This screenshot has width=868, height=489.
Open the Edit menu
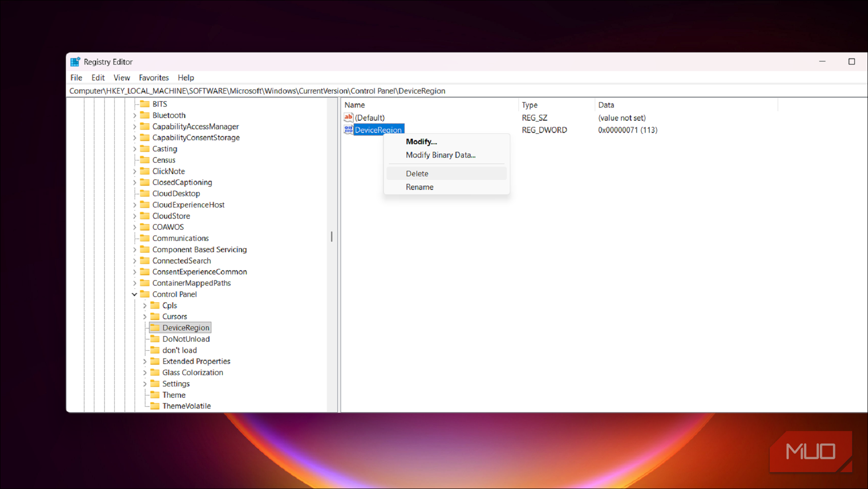pyautogui.click(x=98, y=78)
